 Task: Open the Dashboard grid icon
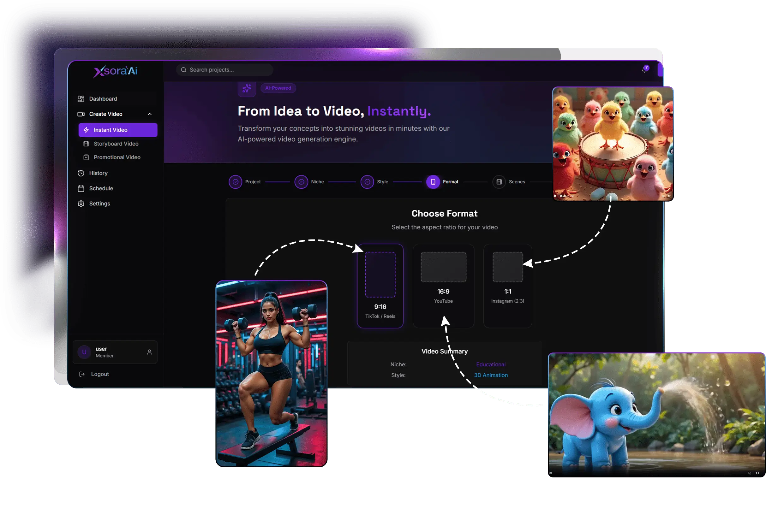coord(81,99)
